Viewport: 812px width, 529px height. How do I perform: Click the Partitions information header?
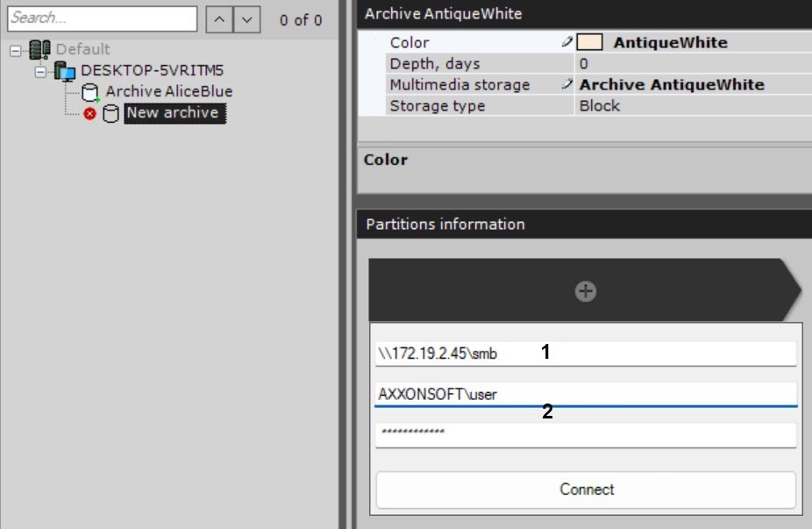(584, 224)
